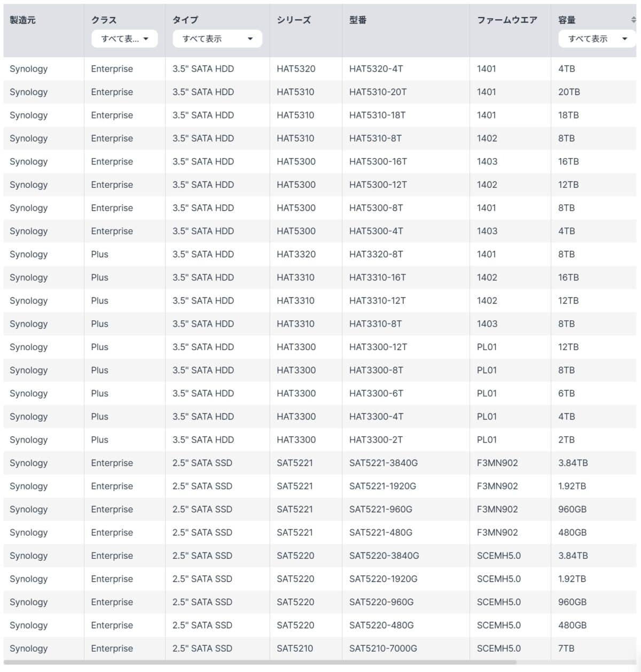641x672 pixels.
Task: Open the クラス filter dropdown
Action: click(124, 38)
